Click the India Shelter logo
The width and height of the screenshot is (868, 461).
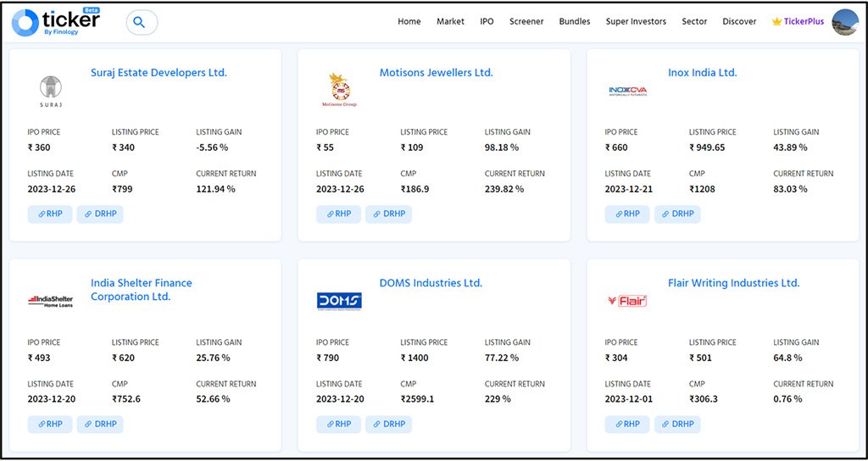click(51, 300)
